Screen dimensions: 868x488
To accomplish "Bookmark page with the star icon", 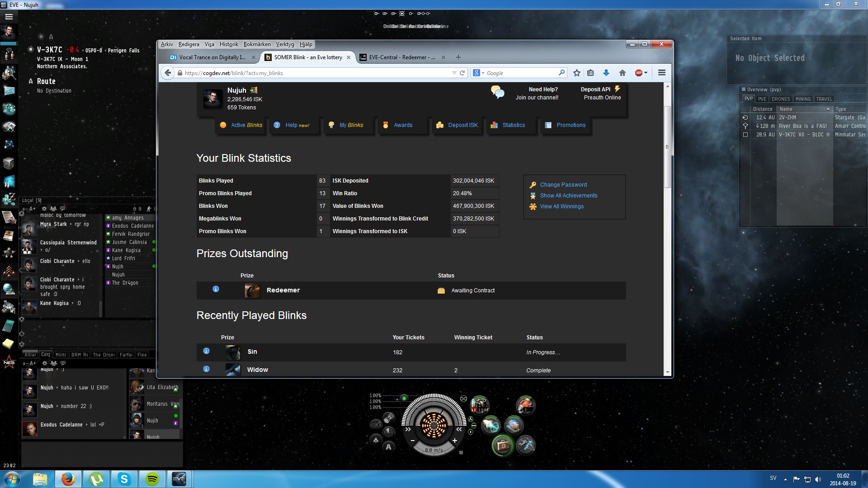I will coord(576,73).
